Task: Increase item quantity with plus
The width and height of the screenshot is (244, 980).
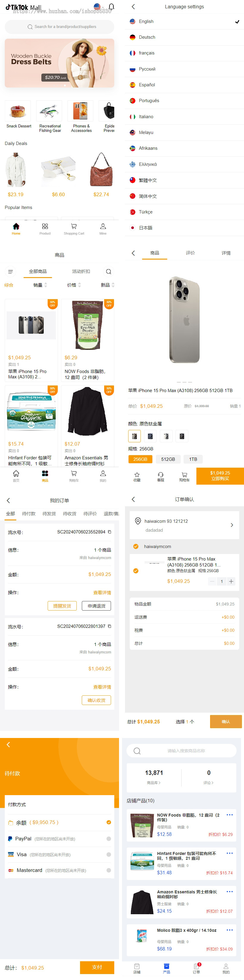Action: pos(231,581)
